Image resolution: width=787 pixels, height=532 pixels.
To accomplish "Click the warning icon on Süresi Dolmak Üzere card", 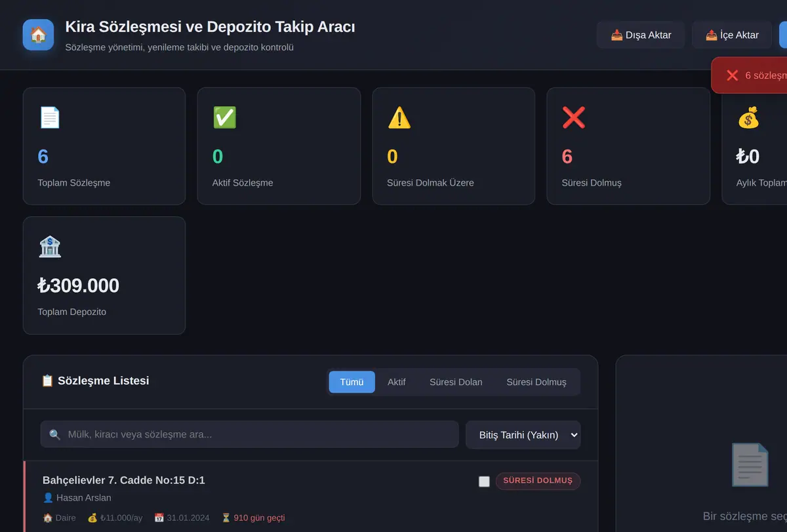I will pos(399,117).
